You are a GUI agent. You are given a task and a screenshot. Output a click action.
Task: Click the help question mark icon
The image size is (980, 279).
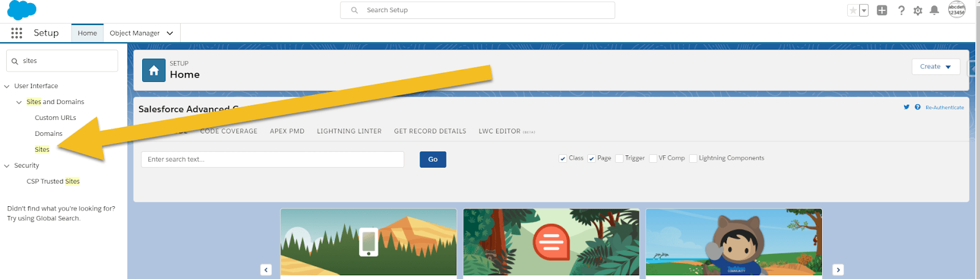[x=901, y=10]
